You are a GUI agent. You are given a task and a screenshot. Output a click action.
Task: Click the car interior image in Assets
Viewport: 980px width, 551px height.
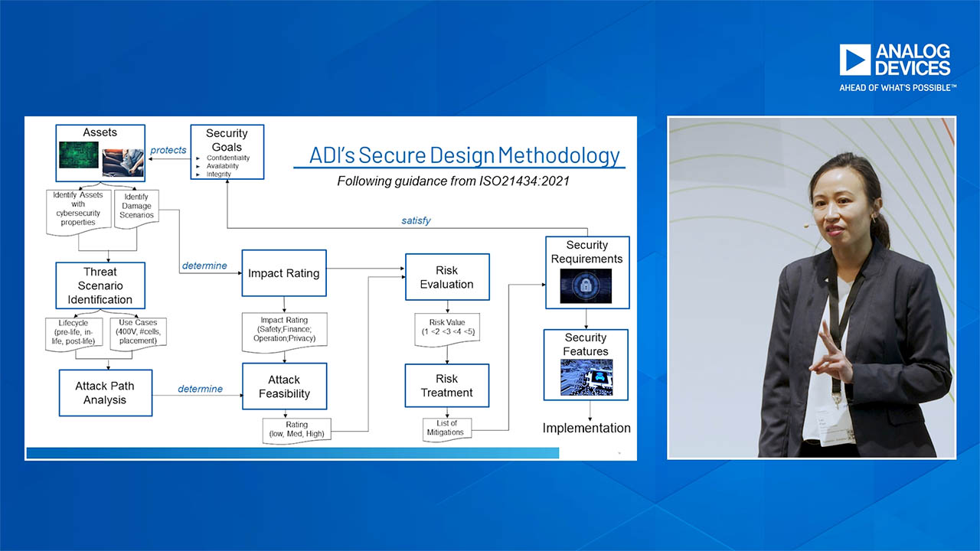coord(122,164)
